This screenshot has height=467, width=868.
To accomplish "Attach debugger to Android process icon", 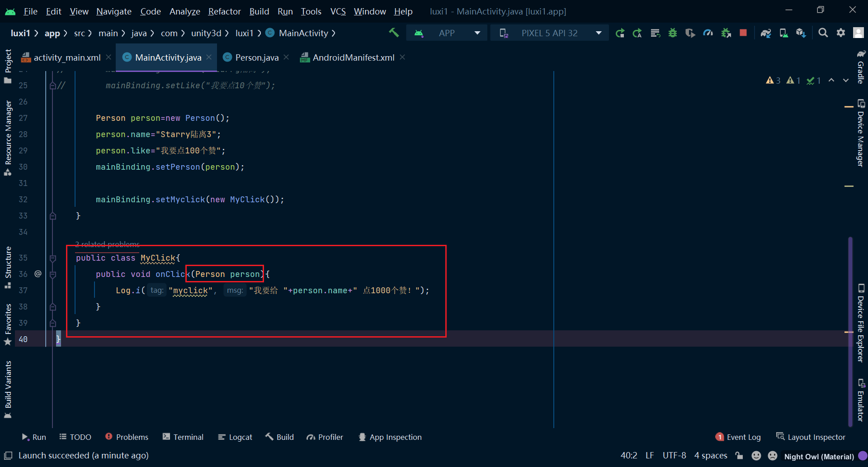I will tap(726, 33).
